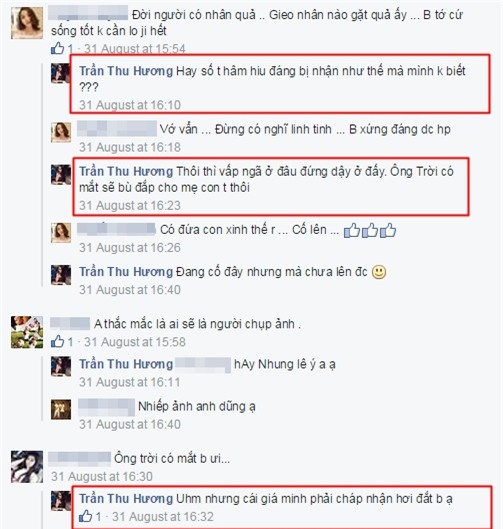The height and width of the screenshot is (529, 503).
Task: Open the avatar beside 'A thắc mắc là ai'
Action: (x=27, y=332)
